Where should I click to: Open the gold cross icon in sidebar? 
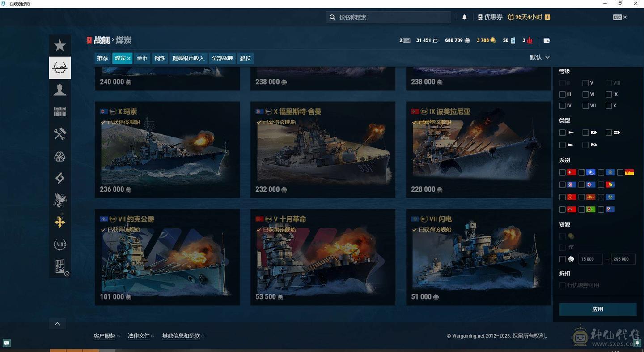pos(59,223)
